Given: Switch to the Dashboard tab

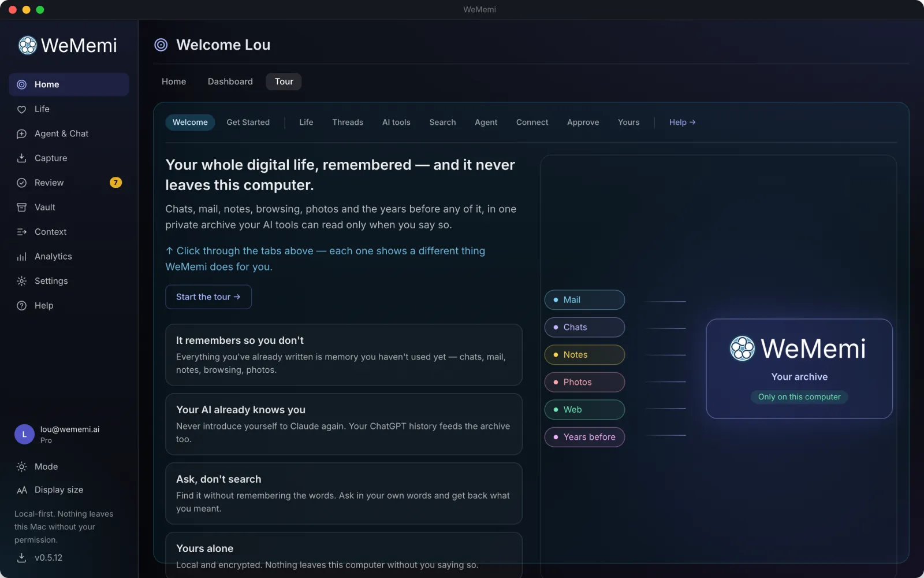Looking at the screenshot, I should (x=230, y=81).
